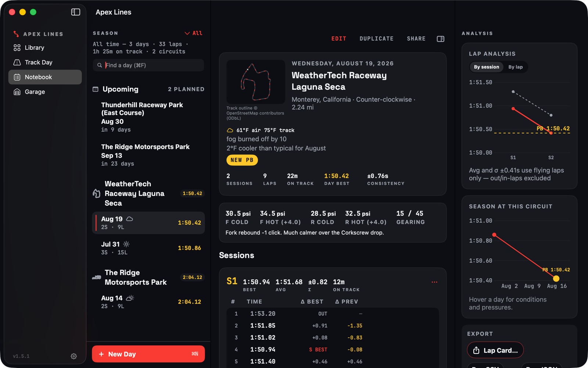Sort by the Δ BEST column header
Viewport: 588px width, 368px height.
click(x=312, y=302)
